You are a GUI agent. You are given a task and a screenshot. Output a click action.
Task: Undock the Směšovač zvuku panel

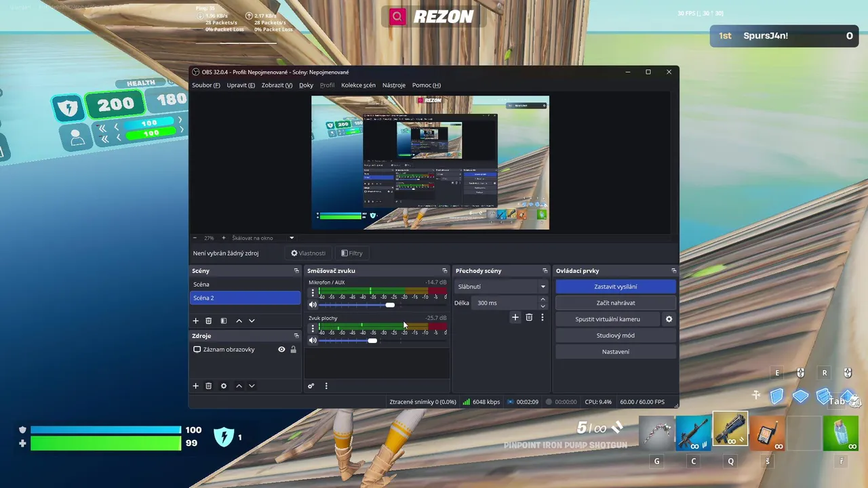pos(445,270)
